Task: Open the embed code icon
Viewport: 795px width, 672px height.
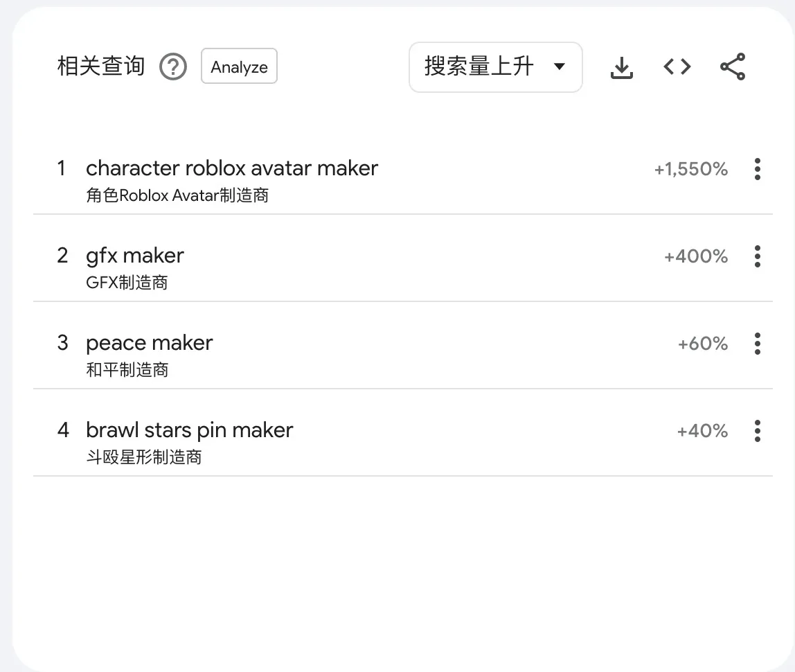Action: pyautogui.click(x=677, y=67)
